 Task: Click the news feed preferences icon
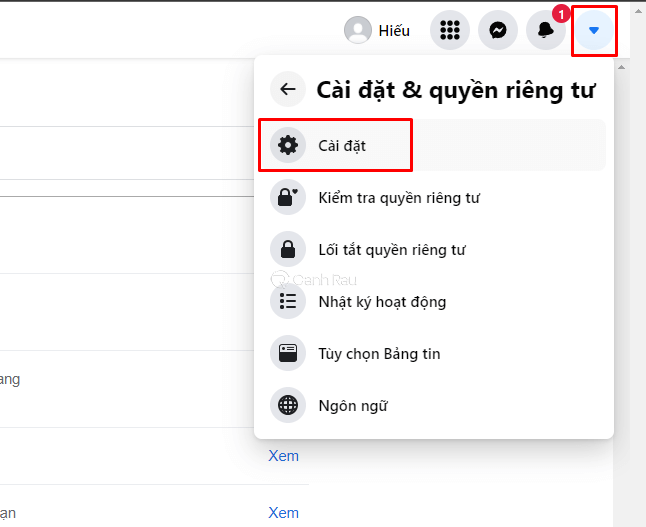pos(288,353)
